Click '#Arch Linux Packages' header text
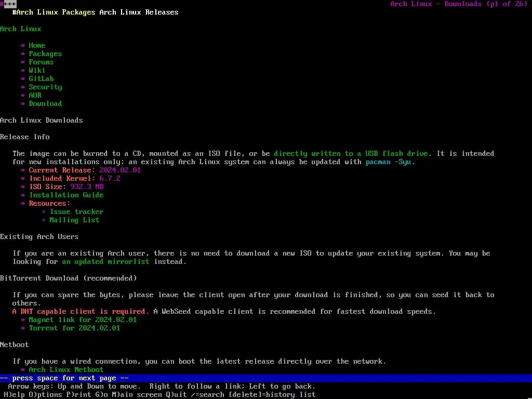Viewport: 532px width, 399px height. pos(54,12)
